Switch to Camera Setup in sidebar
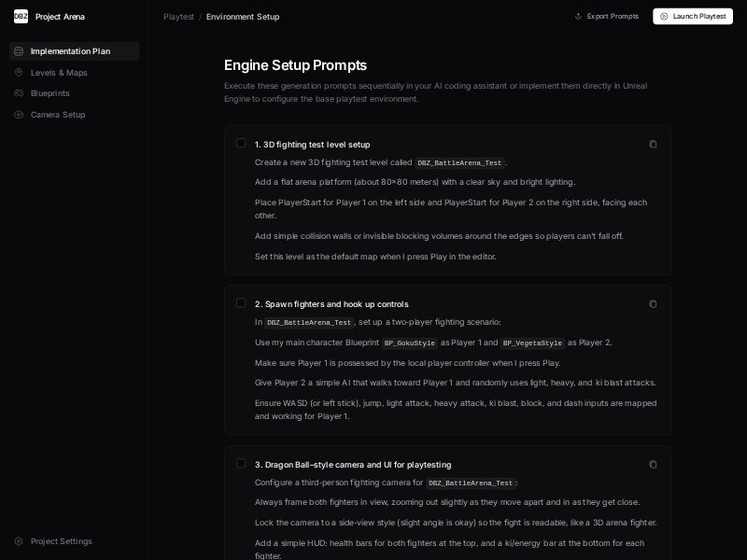Screen dimensions: 747x560 click(58, 115)
